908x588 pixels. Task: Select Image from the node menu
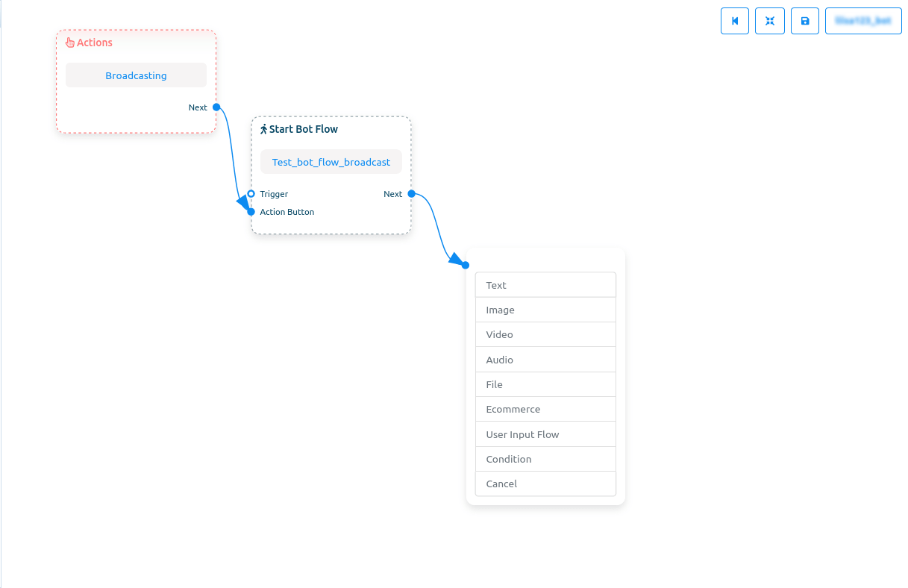pyautogui.click(x=545, y=310)
